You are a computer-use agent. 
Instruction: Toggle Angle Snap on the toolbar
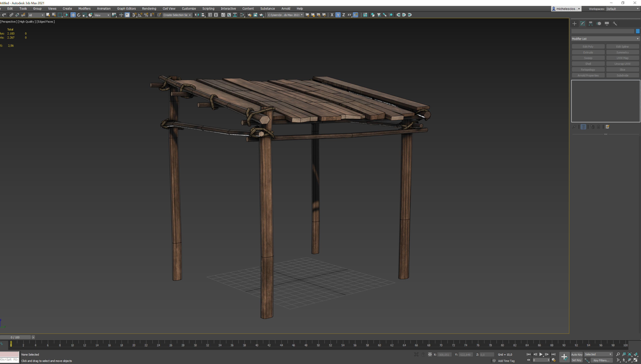point(140,15)
